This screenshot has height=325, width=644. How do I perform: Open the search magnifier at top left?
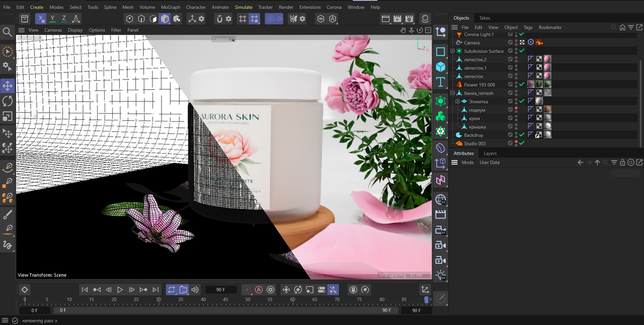point(8,32)
